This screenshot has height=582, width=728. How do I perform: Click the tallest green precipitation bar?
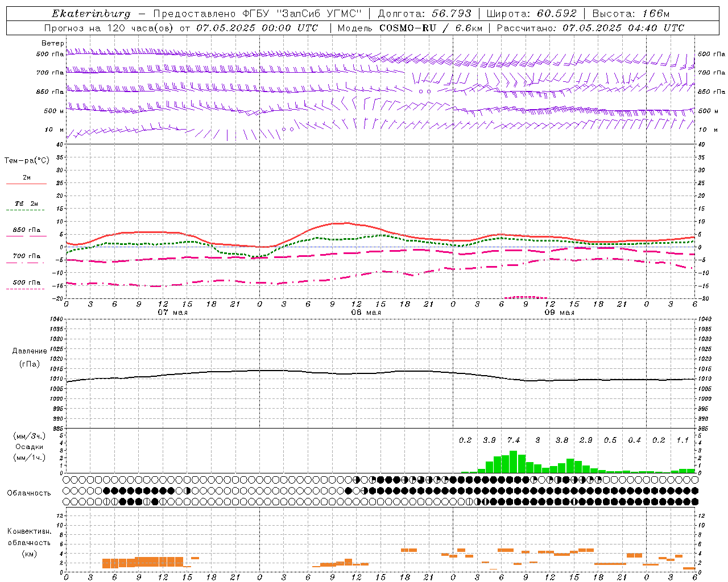pos(514,462)
